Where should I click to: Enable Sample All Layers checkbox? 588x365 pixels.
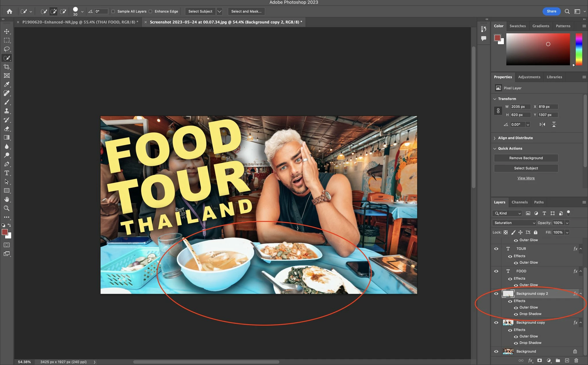(113, 11)
